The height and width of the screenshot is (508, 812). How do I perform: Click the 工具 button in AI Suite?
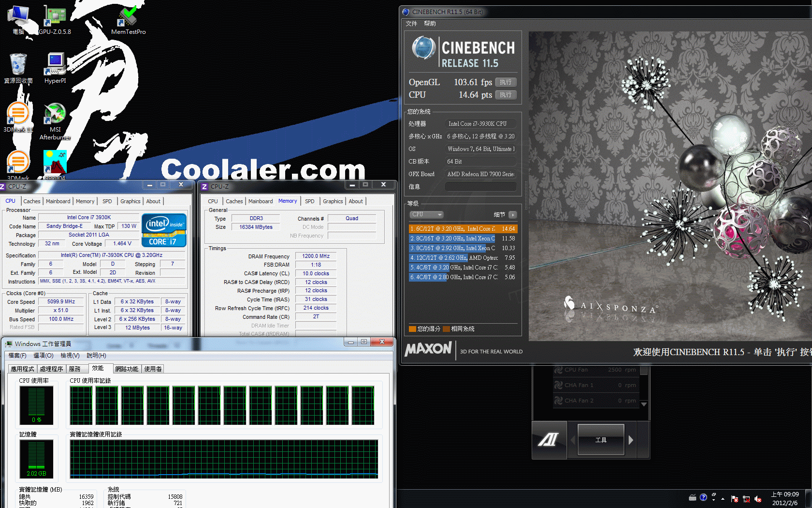tap(601, 440)
